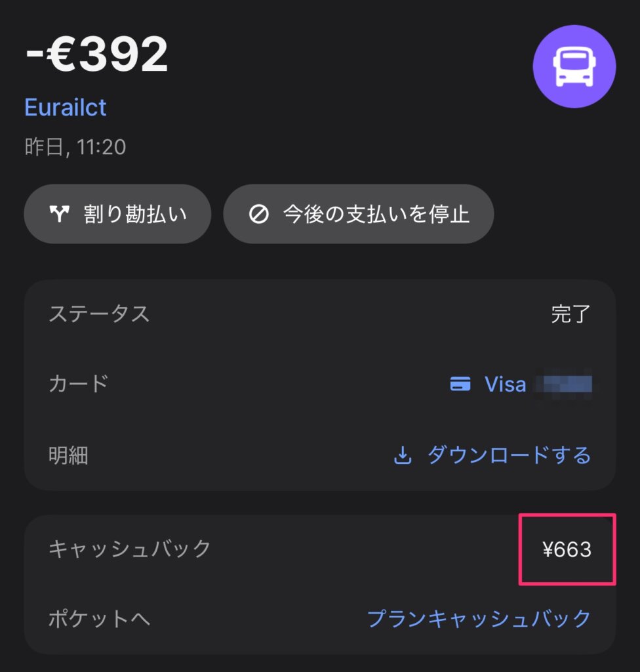This screenshot has width=640, height=672.
Task: Tap the キャッシュバック row label
Action: coord(129,549)
